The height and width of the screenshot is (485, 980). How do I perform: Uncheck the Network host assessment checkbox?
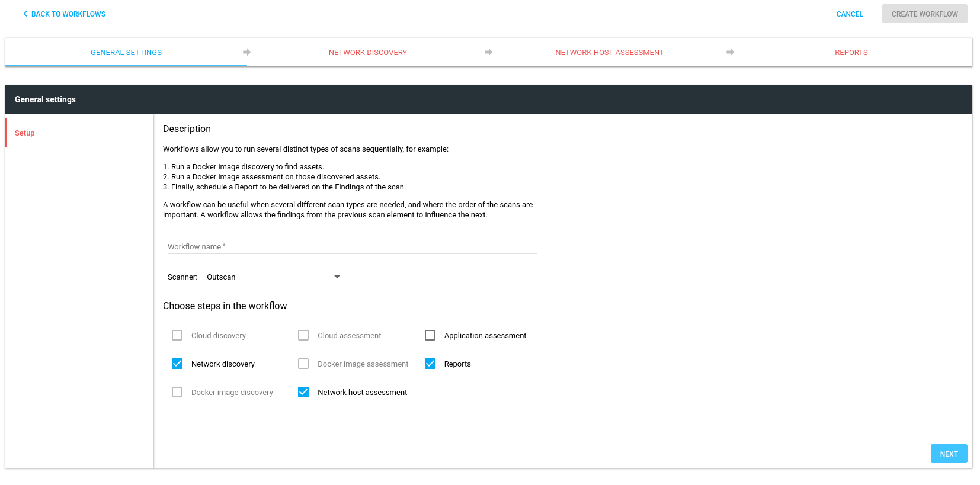pyautogui.click(x=303, y=392)
